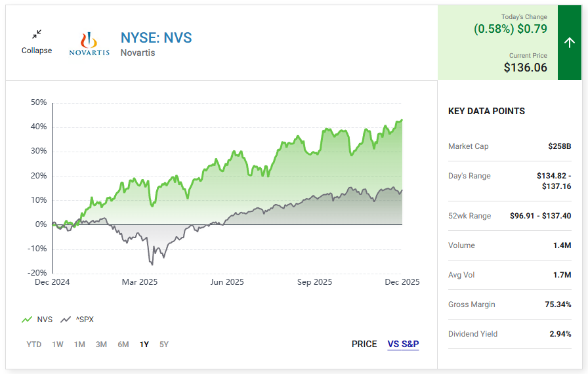Toggle the NVS green line legend icon
Screen dimensions: 588x374
point(27,320)
